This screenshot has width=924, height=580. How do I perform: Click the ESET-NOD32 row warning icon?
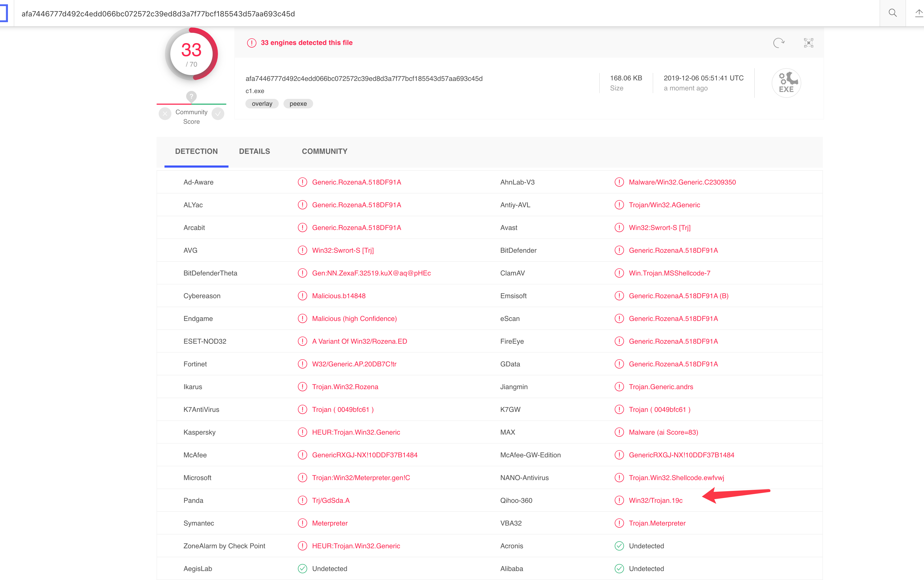(302, 341)
